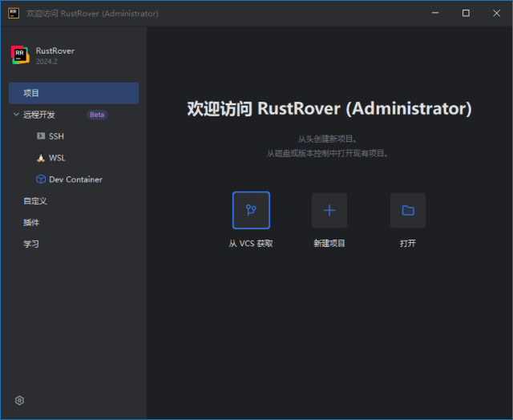Image resolution: width=513 pixels, height=420 pixels.
Task: Click the RustRover title bar app icon
Action: tap(14, 13)
